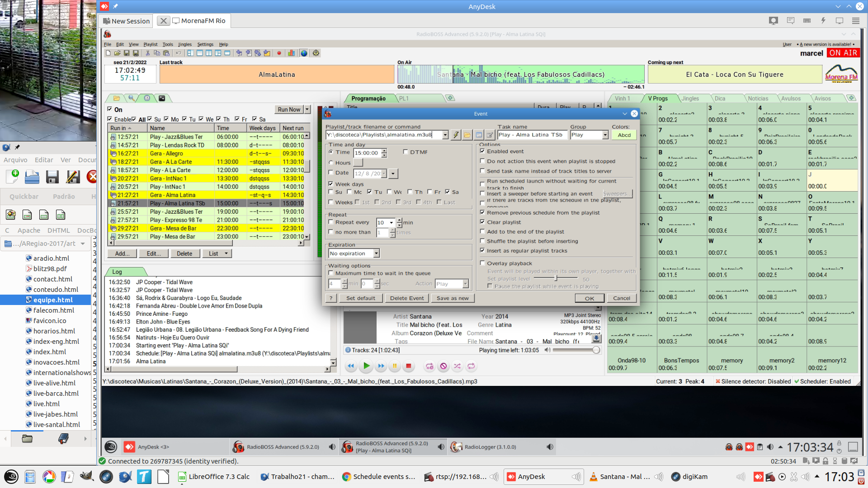Click the Cut scissors icon in RadioBOSS toolbar
This screenshot has height=488, width=868.
click(x=147, y=53)
